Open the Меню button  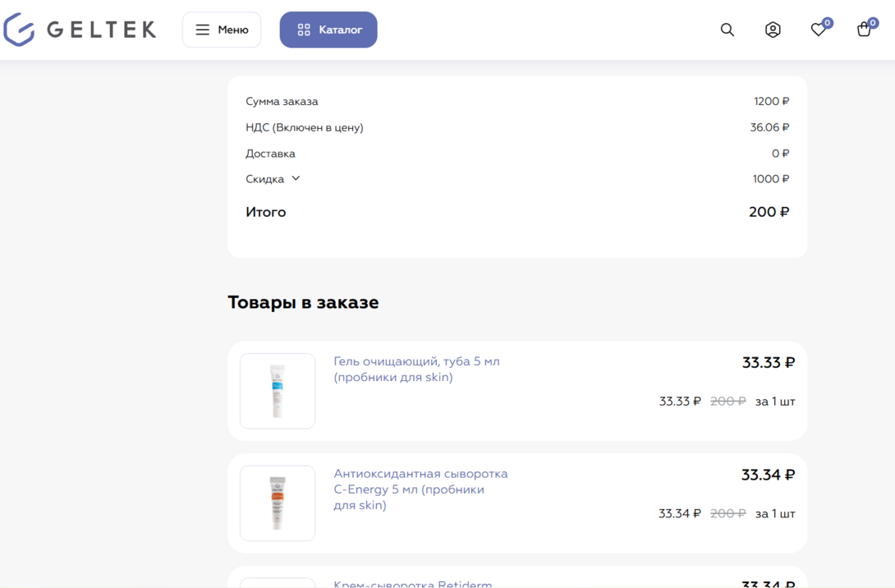point(222,30)
